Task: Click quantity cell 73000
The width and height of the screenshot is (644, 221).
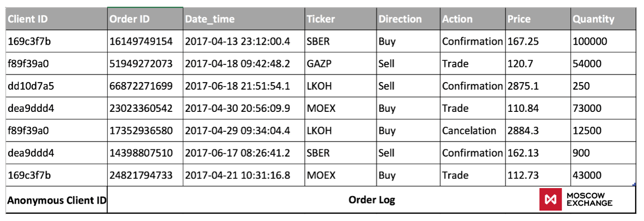Action: (x=603, y=108)
